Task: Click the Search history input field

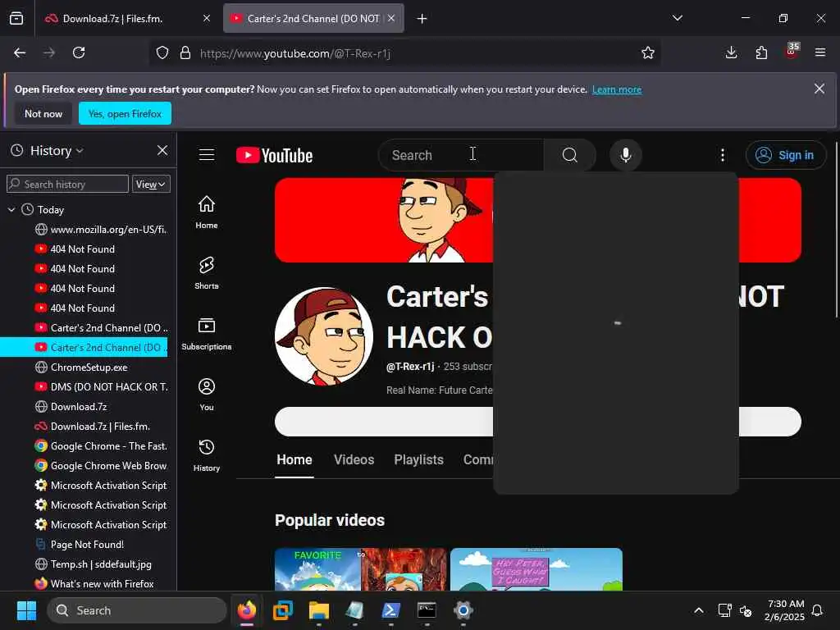Action: pos(67,184)
